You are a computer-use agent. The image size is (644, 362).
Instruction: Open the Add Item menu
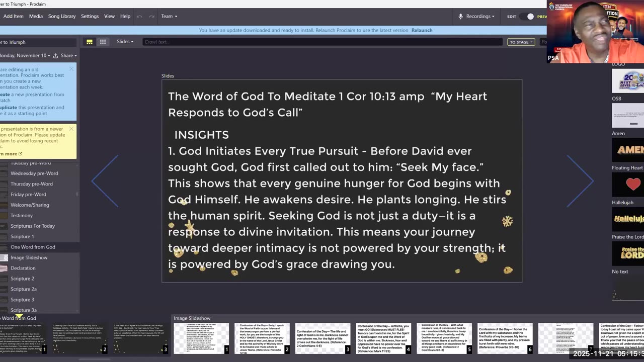(x=13, y=16)
